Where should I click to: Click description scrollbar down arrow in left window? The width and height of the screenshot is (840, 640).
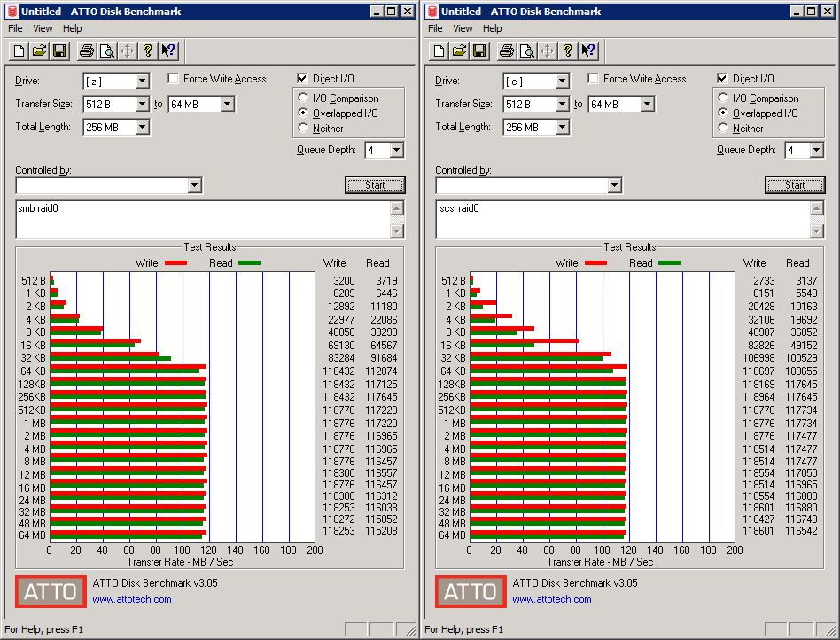point(396,231)
